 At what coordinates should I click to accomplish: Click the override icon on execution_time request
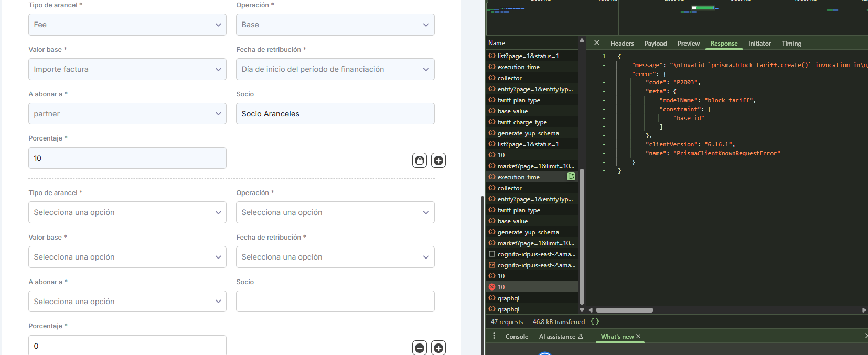[571, 177]
